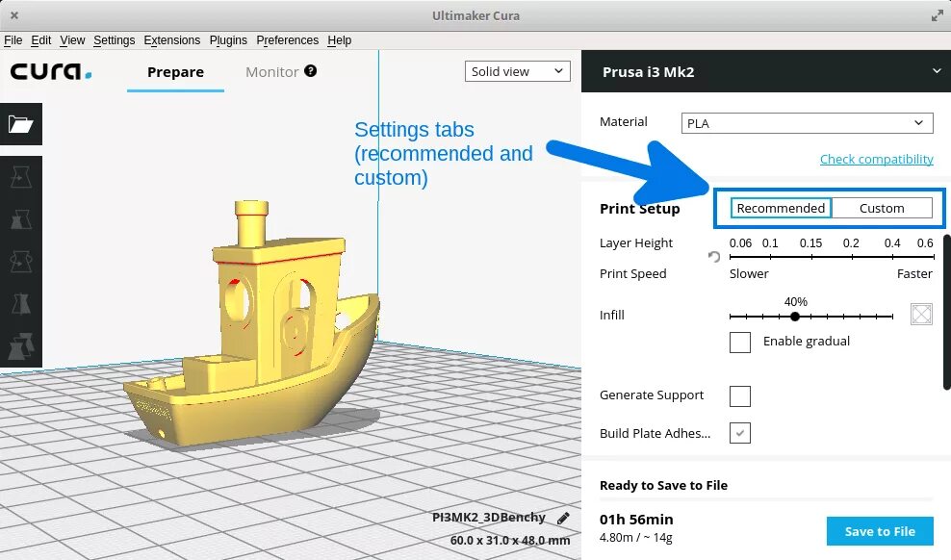Select the Move tool icon
The image size is (951, 560).
[20, 177]
